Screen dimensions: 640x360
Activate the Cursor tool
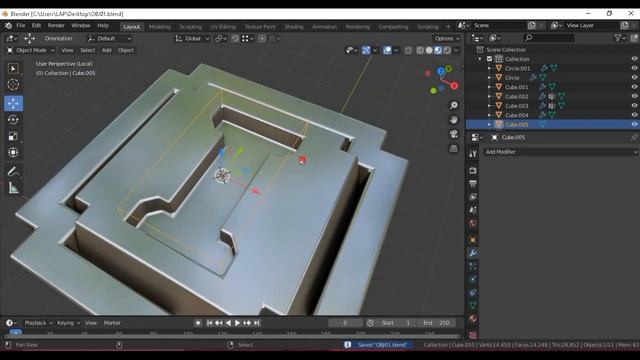13,84
